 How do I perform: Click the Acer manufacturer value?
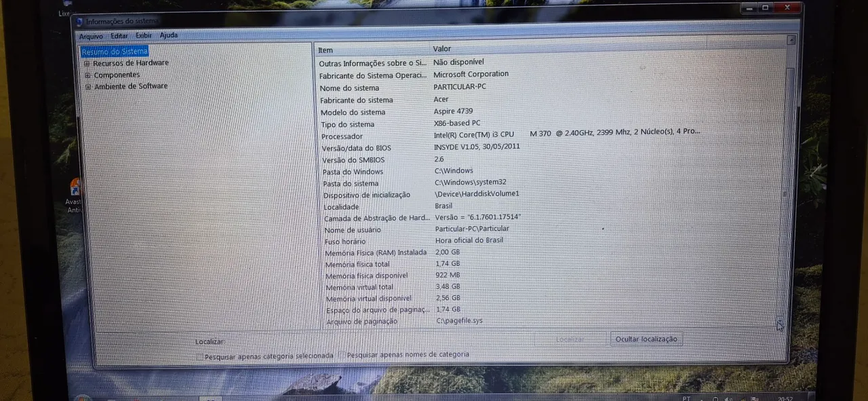tap(441, 99)
